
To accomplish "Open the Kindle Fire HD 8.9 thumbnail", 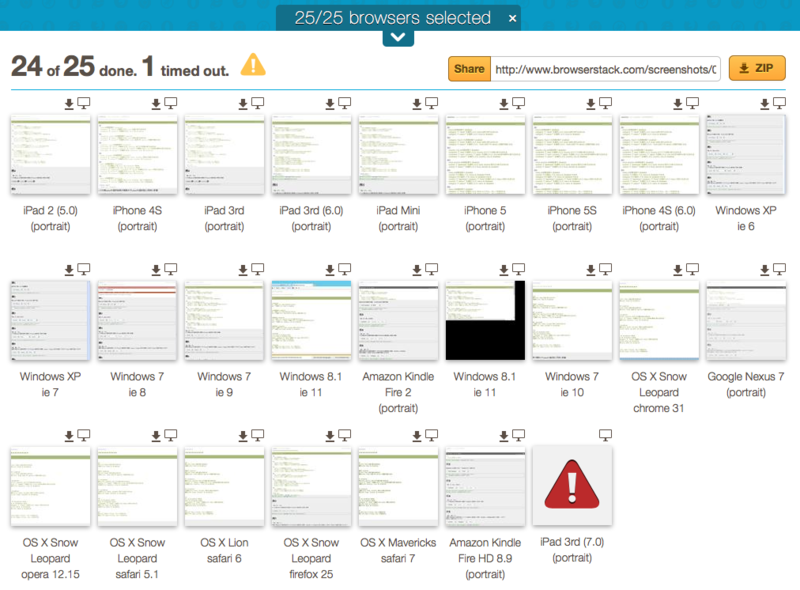I will pyautogui.click(x=485, y=487).
